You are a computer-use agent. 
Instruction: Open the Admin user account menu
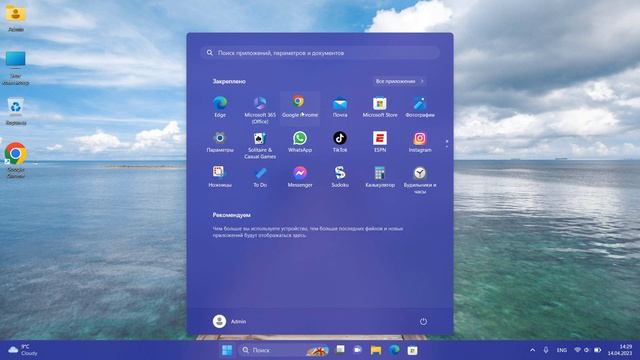pyautogui.click(x=229, y=321)
